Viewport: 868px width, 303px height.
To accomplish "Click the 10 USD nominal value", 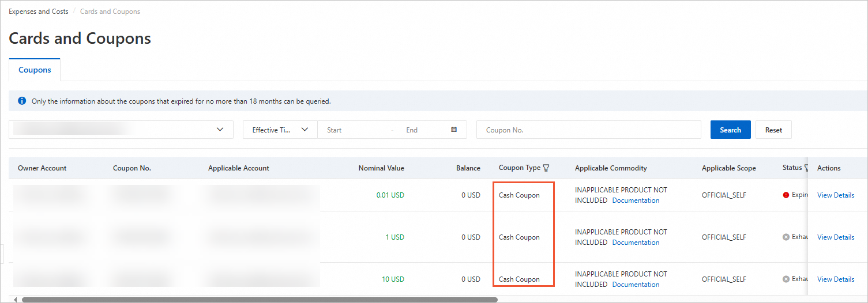I will coord(393,279).
